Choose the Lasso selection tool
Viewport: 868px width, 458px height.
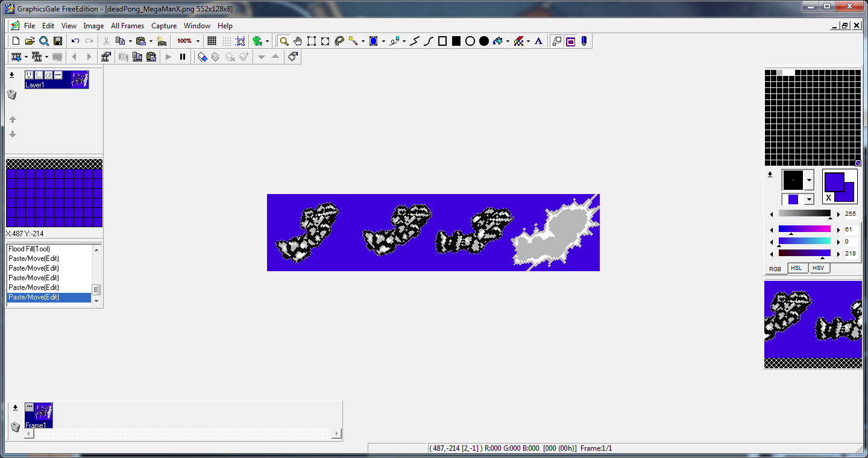click(x=339, y=41)
